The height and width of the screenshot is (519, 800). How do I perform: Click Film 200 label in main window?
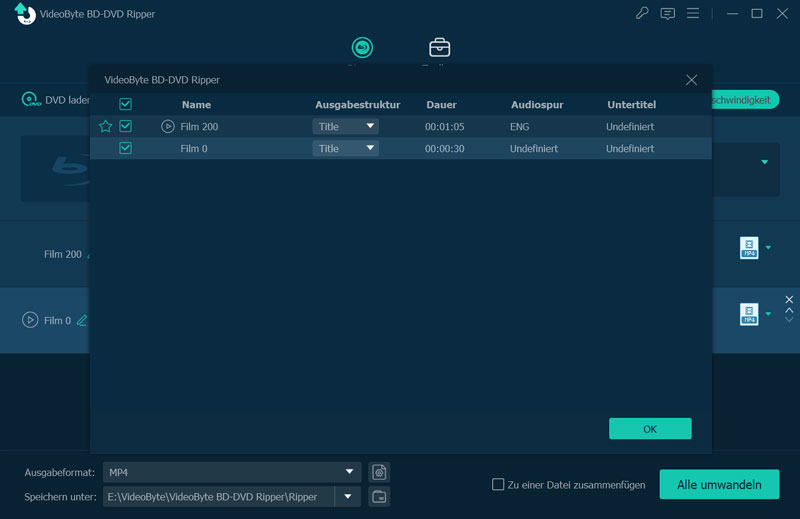(x=63, y=254)
